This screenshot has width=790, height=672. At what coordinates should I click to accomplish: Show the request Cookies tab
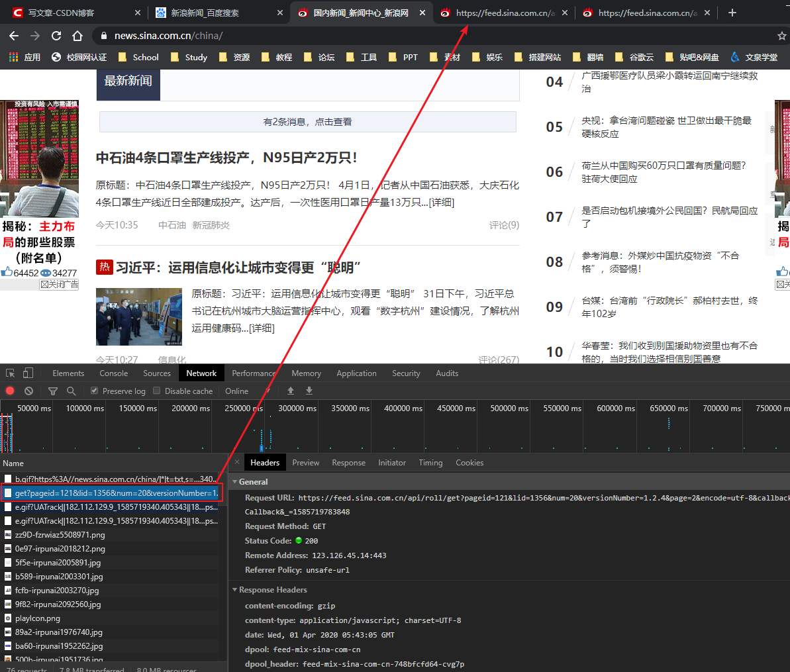pos(469,462)
